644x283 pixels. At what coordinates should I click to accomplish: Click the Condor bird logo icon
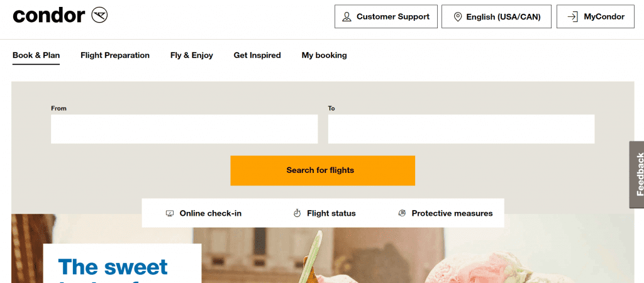99,15
